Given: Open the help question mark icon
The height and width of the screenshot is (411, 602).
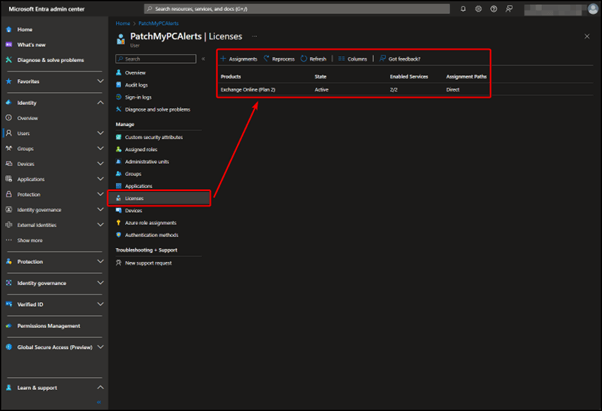Looking at the screenshot, I should [494, 9].
